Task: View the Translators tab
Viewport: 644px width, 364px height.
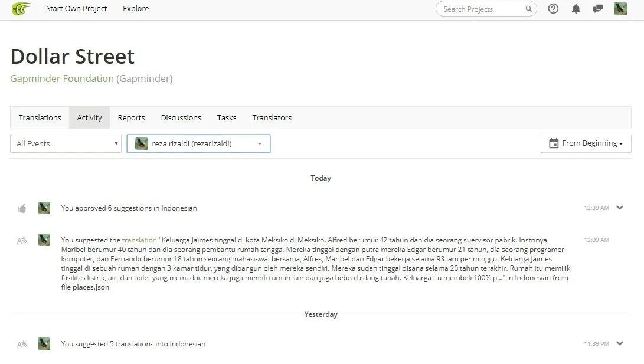Action: (272, 118)
